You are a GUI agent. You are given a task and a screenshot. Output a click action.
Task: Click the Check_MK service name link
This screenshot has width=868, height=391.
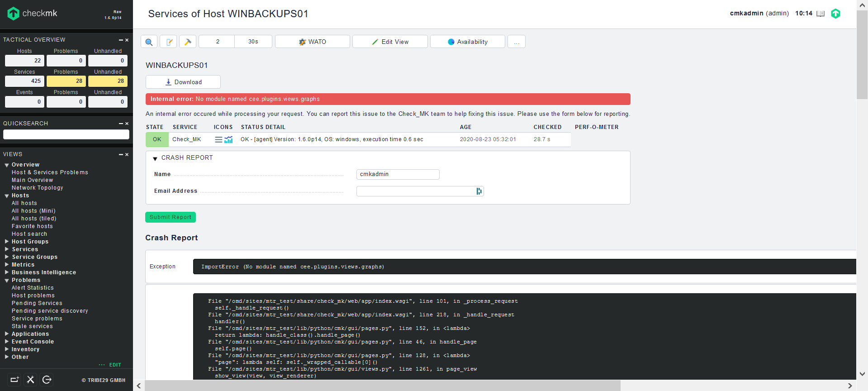pyautogui.click(x=186, y=139)
